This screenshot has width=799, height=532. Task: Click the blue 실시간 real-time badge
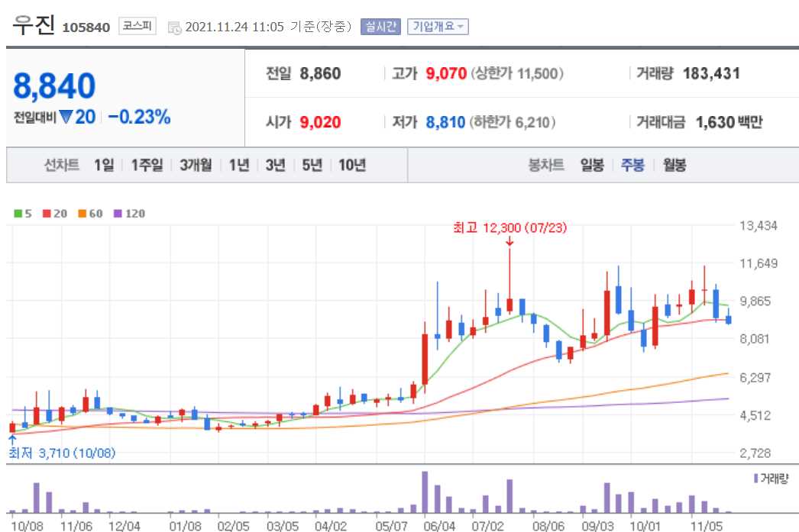pos(380,25)
